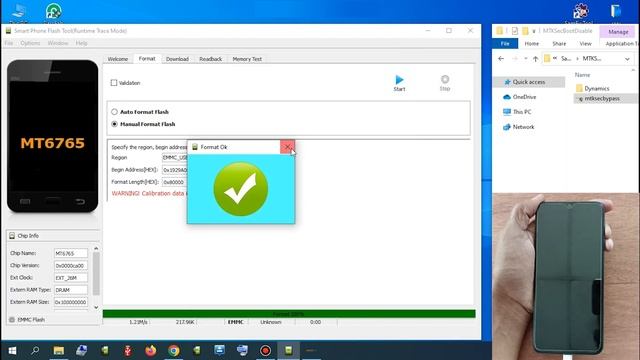This screenshot has height=360, width=640.
Task: Open the Manage ribbon tab in Explorer
Action: pyautogui.click(x=618, y=31)
